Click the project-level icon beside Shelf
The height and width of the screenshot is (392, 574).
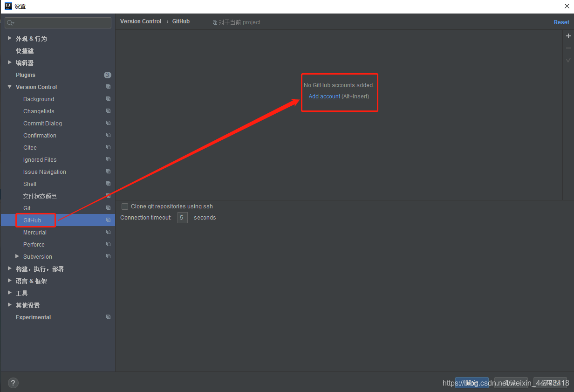[x=108, y=184]
